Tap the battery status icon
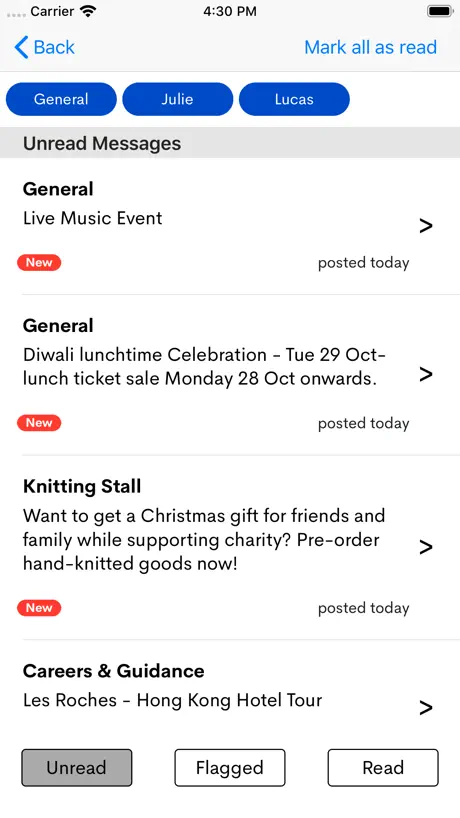The height and width of the screenshot is (818, 460). point(440,11)
